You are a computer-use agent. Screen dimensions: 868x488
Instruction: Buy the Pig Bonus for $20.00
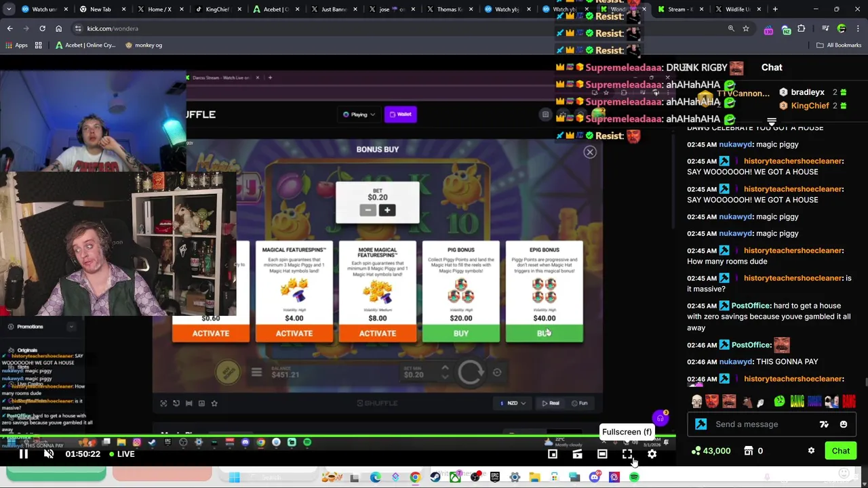461,333
